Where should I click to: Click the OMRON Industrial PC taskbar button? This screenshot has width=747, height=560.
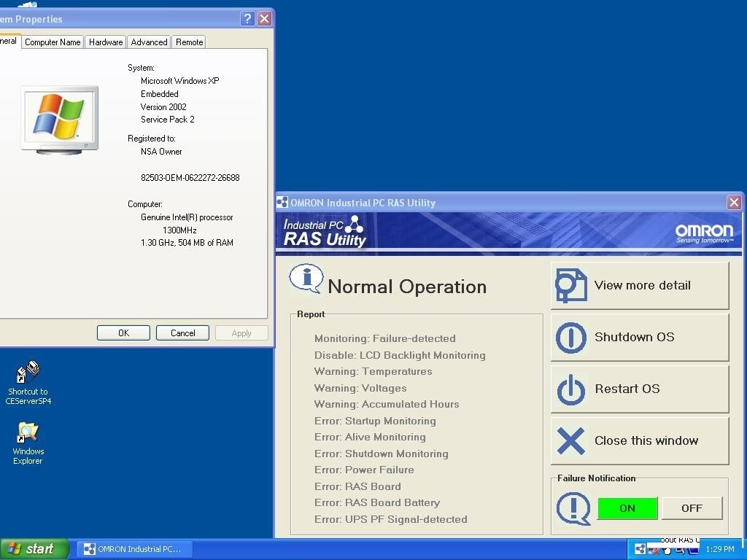(x=135, y=549)
